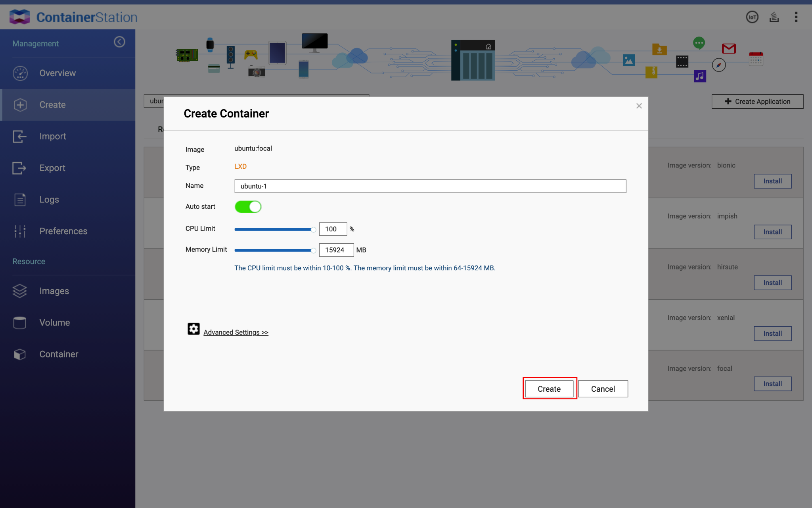
Task: Toggle the Auto start switch
Action: tap(248, 207)
